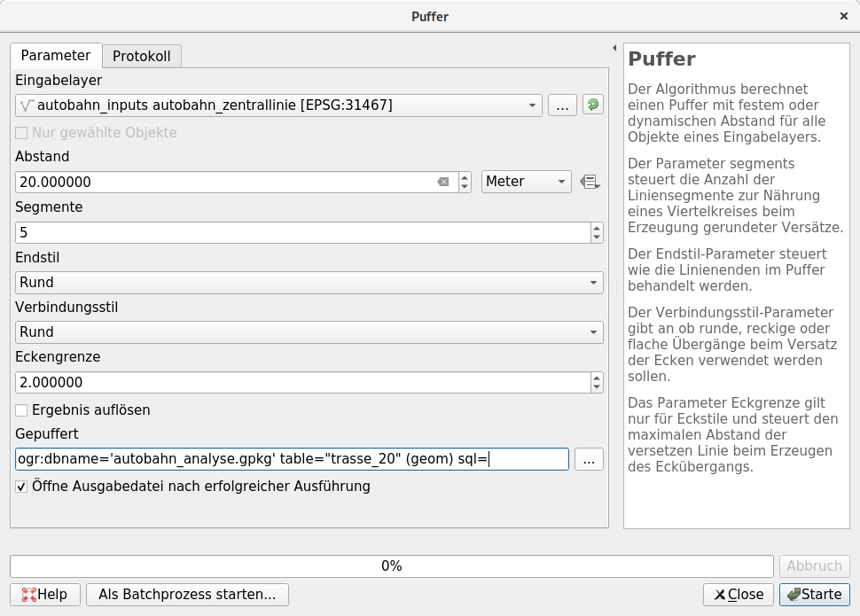Select the Parameter tab
The height and width of the screenshot is (616, 860).
point(55,55)
